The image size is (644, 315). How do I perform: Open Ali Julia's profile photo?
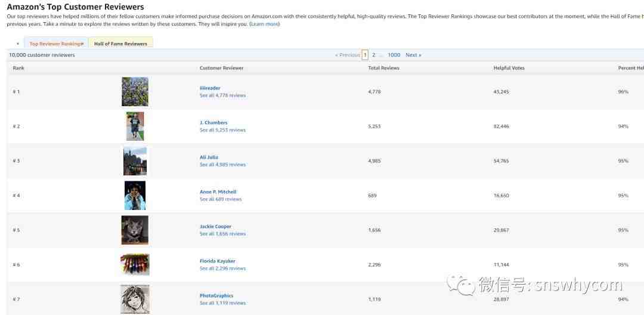coord(135,161)
